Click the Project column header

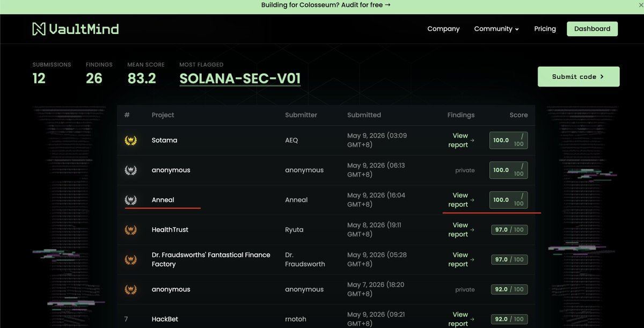[x=163, y=115]
